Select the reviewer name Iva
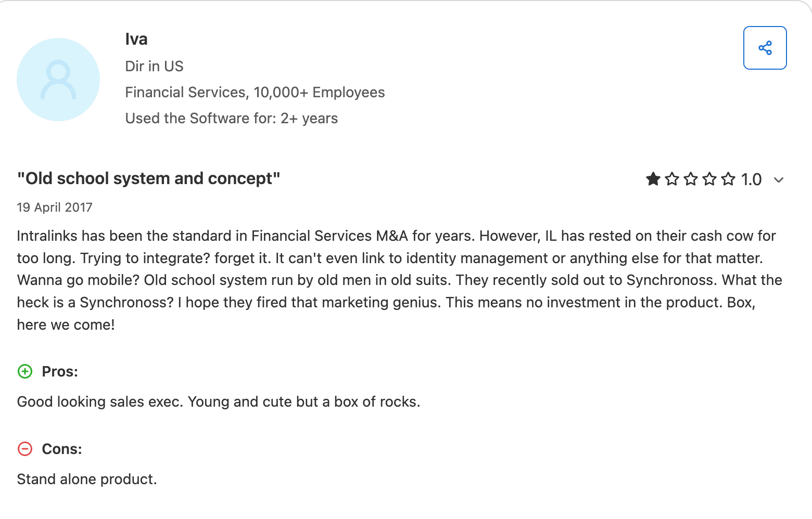 tap(136, 38)
